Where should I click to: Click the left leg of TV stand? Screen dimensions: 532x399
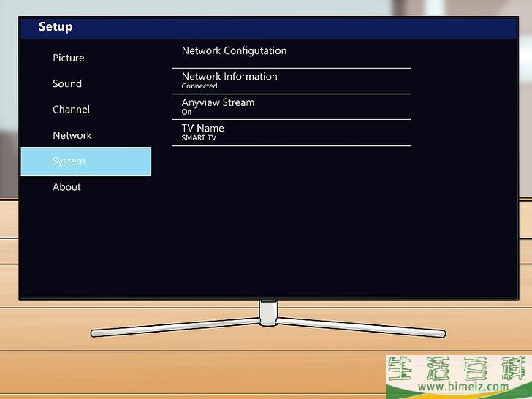click(x=175, y=327)
